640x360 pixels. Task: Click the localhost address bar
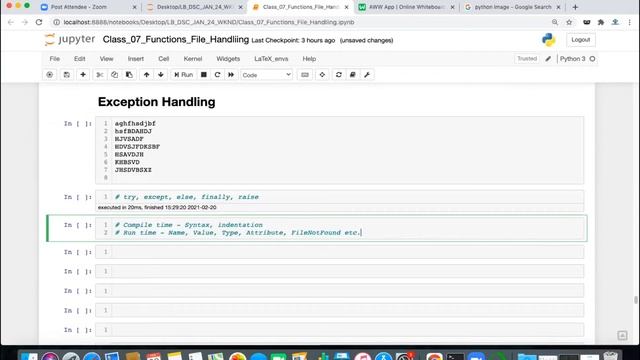[209, 22]
